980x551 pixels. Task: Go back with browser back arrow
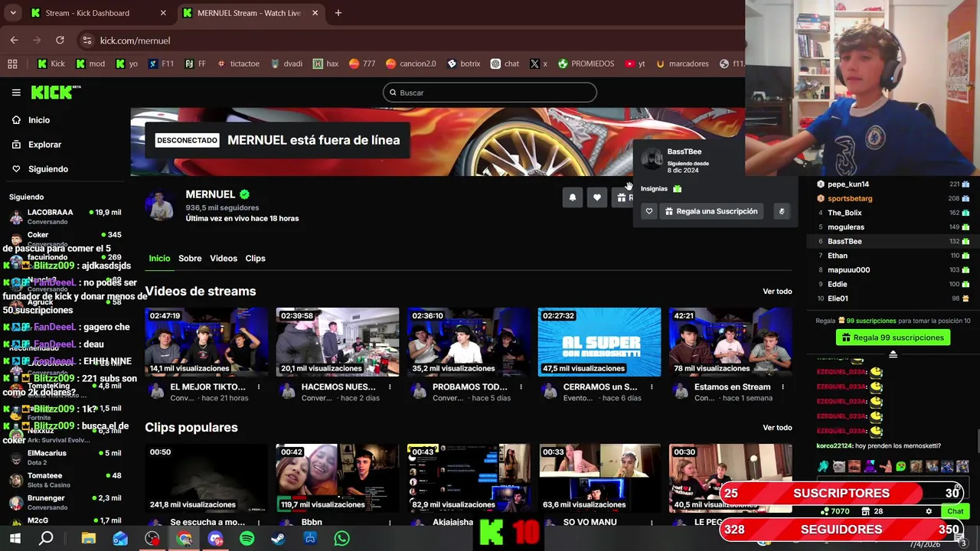point(14,41)
